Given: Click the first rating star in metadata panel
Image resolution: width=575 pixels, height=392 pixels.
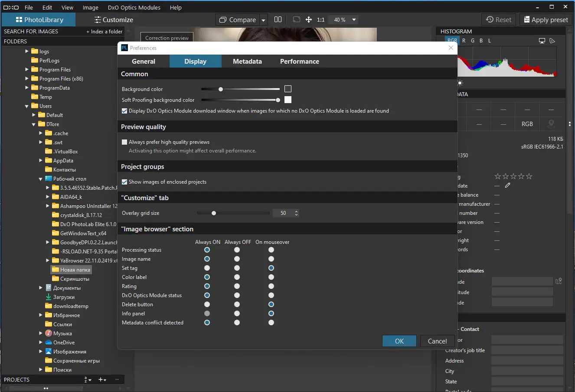Looking at the screenshot, I should click(x=498, y=176).
